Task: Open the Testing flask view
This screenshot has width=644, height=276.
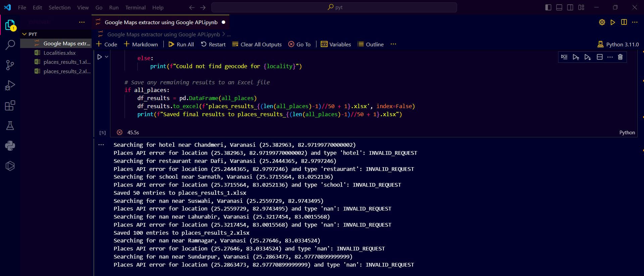Action: point(10,126)
